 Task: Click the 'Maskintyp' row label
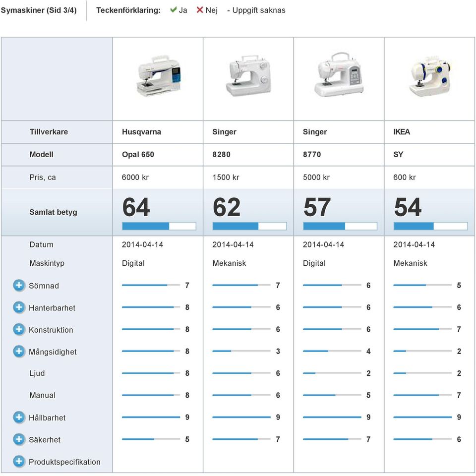47,263
